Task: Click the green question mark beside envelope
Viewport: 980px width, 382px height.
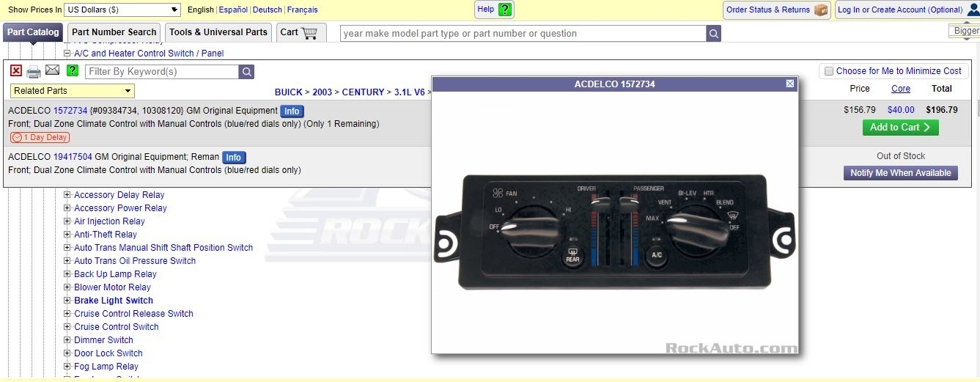Action: click(x=72, y=70)
